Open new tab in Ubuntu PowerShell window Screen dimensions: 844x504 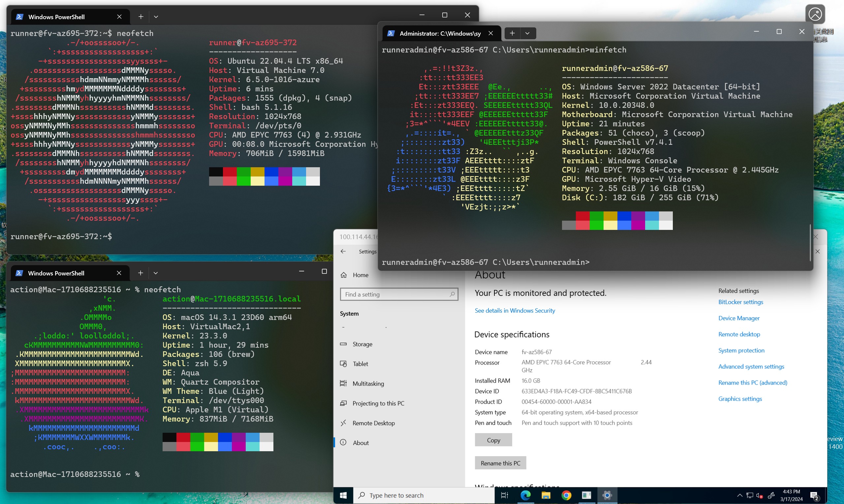click(141, 16)
